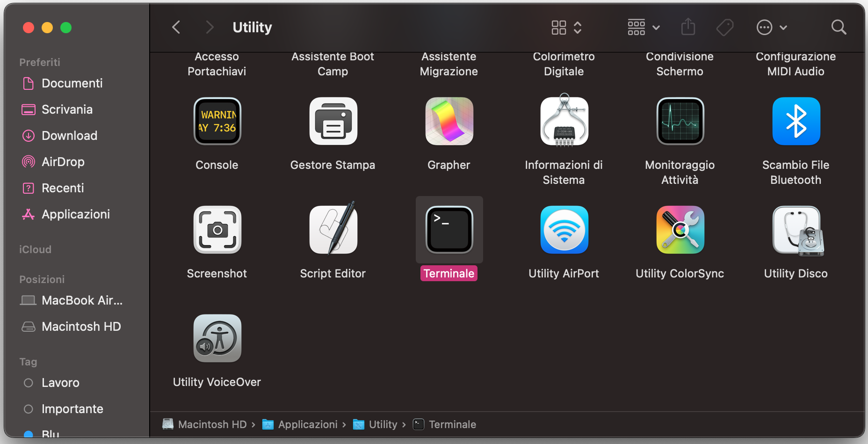Select the Scambio File Bluetooth icon
Image resolution: width=868 pixels, height=444 pixels.
pyautogui.click(x=796, y=121)
